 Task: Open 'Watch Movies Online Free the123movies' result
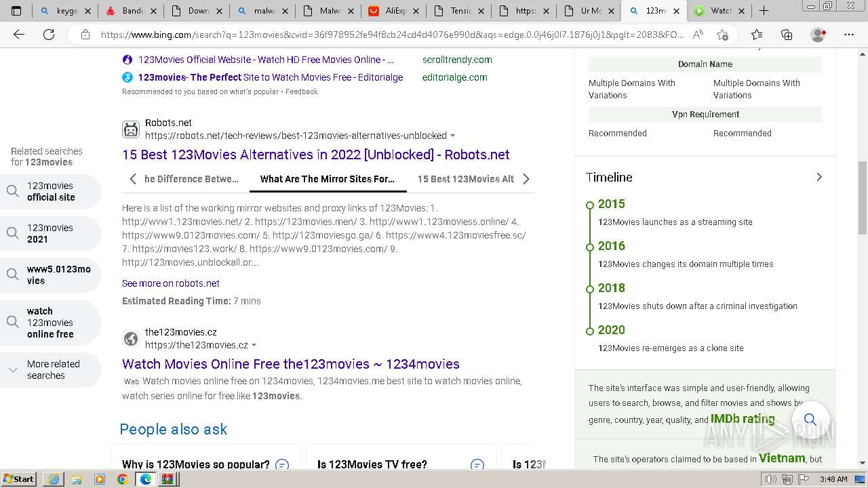click(291, 364)
